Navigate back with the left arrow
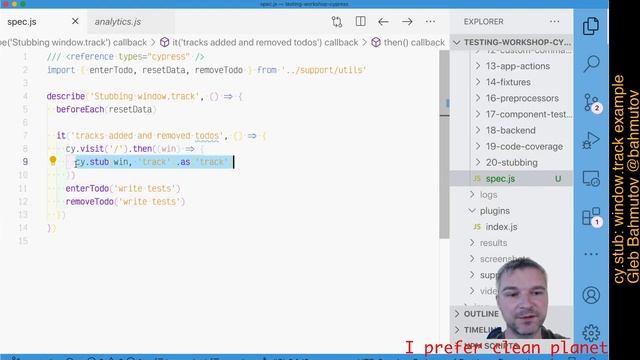Screen dimensions: 640x360 pyautogui.click(x=383, y=22)
